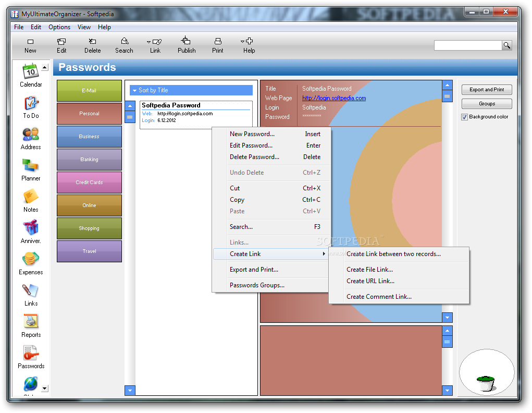Viewport: 532px width, 413px height.
Task: Click the Export and Print button
Action: 487,90
